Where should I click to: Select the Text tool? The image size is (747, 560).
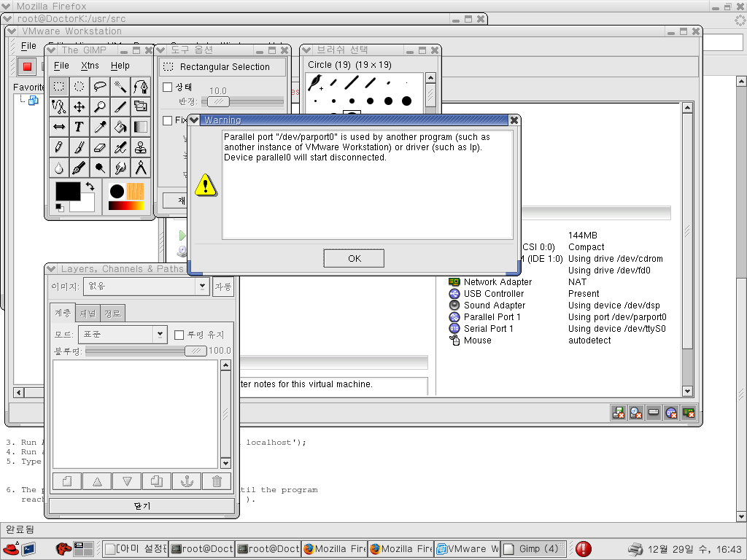79,127
